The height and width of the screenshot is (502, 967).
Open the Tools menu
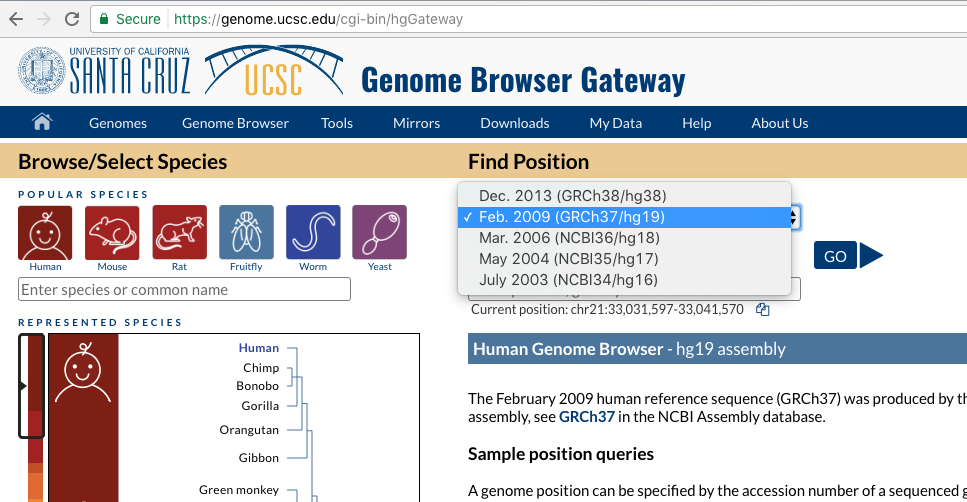(x=337, y=123)
